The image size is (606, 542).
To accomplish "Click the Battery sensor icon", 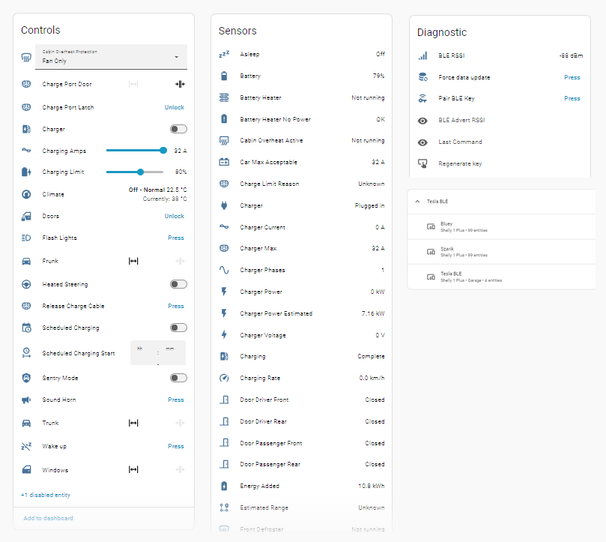I will pyautogui.click(x=224, y=76).
